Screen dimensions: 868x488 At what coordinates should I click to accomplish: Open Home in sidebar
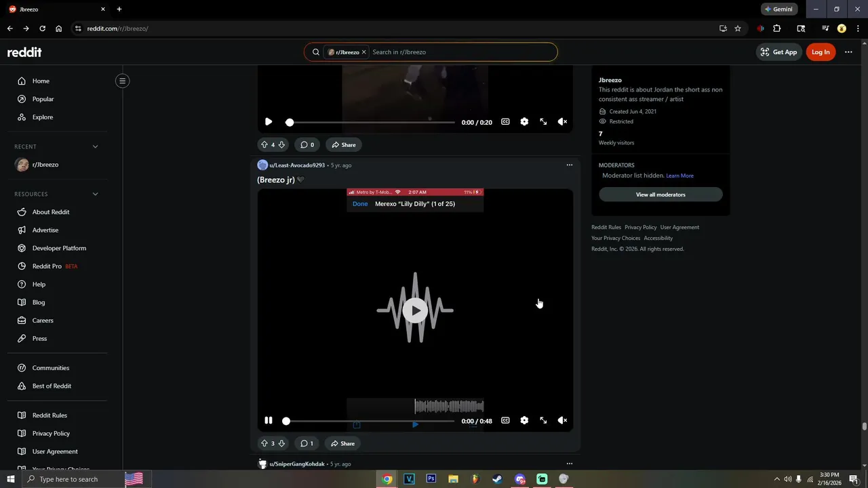point(41,81)
